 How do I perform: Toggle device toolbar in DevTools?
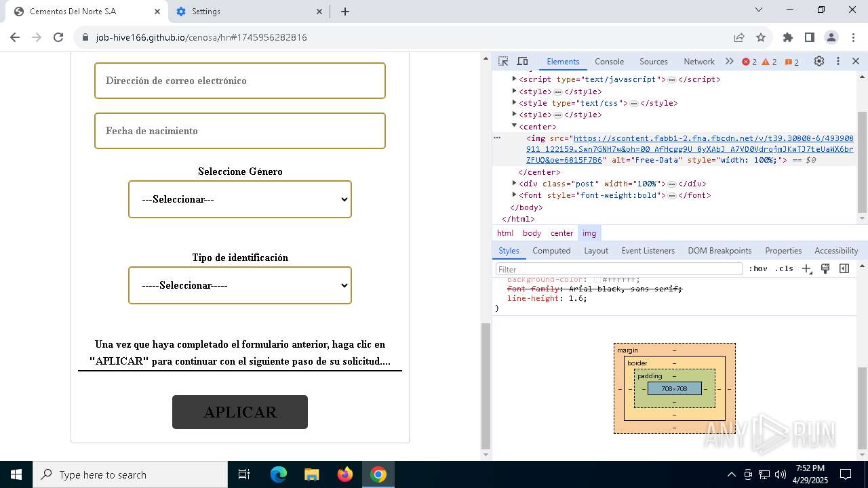click(522, 61)
